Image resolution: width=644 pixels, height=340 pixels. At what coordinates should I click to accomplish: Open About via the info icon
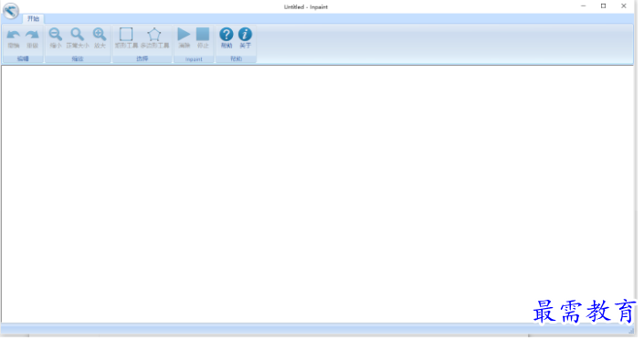click(x=245, y=35)
